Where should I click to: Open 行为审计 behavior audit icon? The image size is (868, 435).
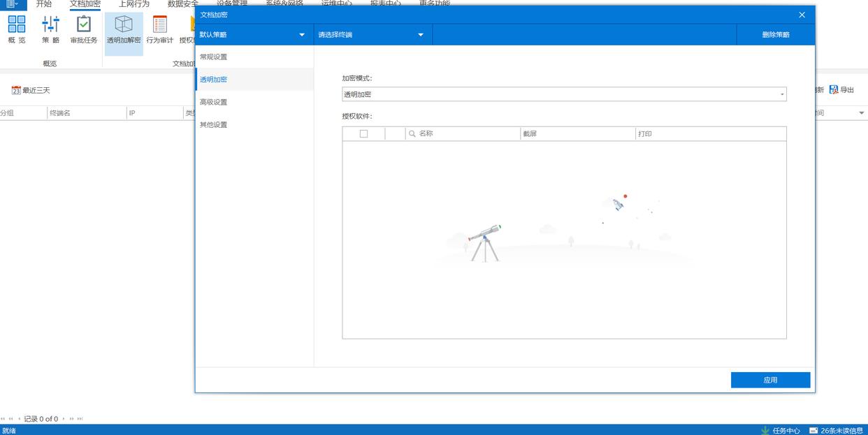click(160, 30)
